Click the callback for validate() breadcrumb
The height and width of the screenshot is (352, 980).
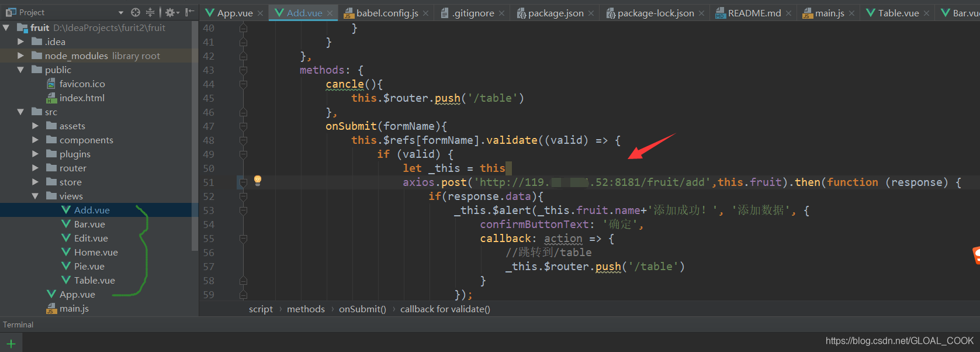(445, 309)
